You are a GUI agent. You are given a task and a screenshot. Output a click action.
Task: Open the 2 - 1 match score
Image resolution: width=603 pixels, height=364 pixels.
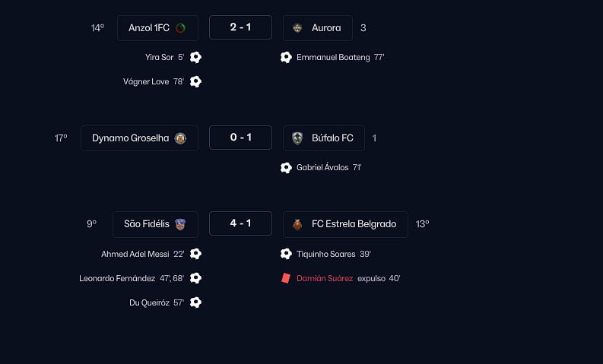(x=240, y=27)
